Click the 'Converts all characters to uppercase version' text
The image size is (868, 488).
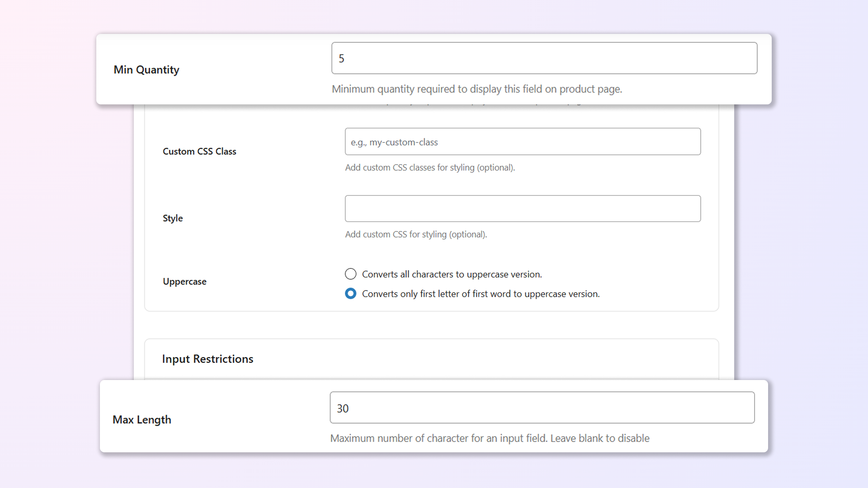point(452,274)
